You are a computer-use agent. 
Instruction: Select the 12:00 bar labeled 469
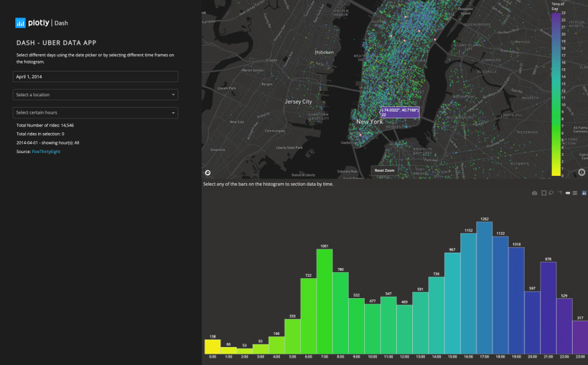coord(404,330)
